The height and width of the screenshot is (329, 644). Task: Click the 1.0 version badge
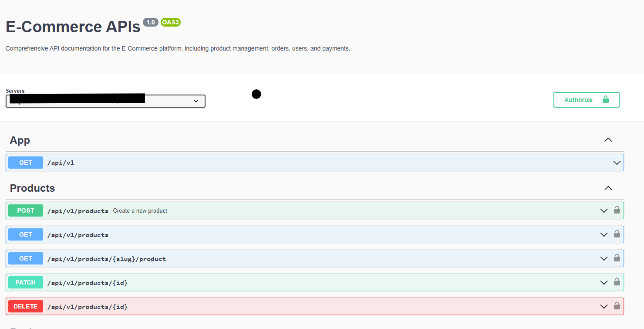(x=151, y=22)
